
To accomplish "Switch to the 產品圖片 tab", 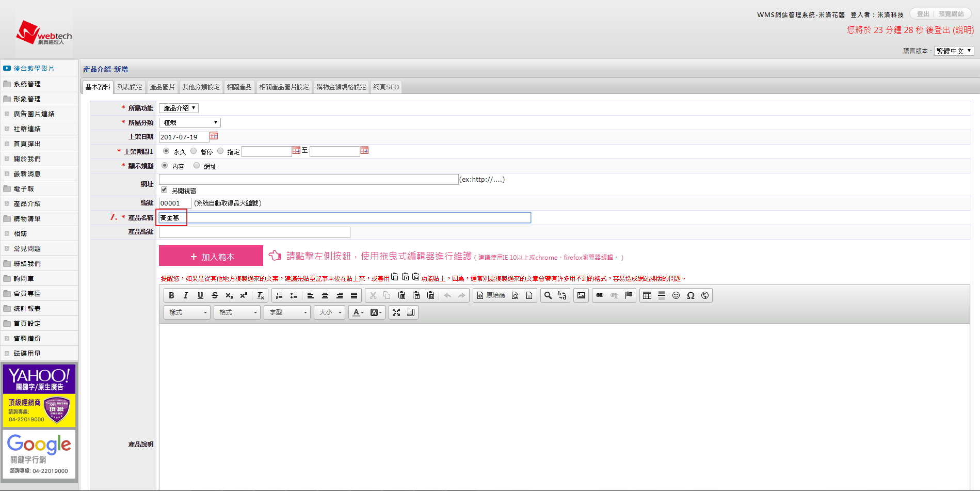I will 162,87.
